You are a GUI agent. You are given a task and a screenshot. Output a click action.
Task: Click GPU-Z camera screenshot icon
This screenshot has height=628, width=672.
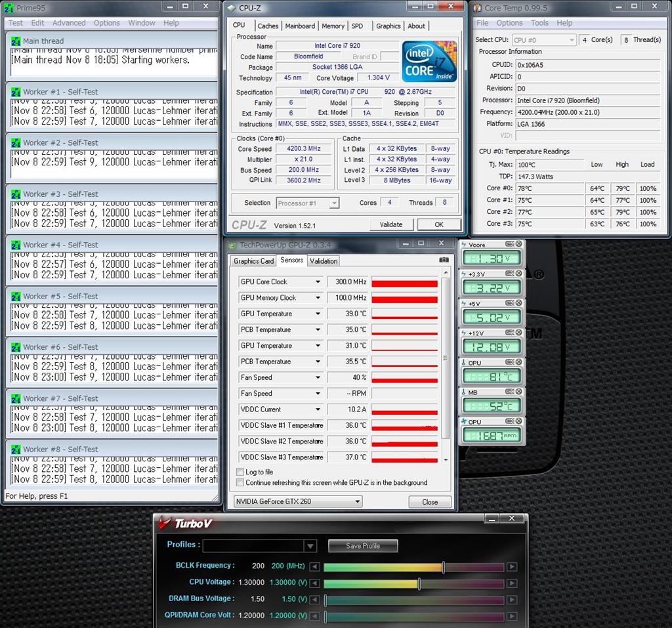pos(444,260)
